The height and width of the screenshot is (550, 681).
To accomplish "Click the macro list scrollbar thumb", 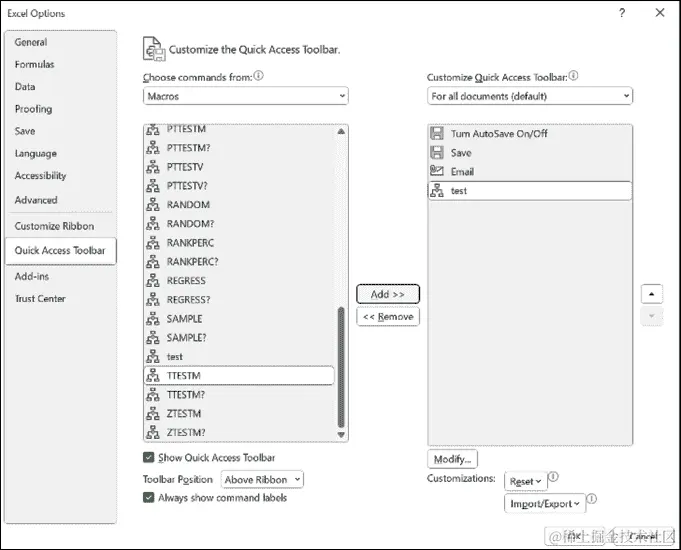I will pos(341,367).
